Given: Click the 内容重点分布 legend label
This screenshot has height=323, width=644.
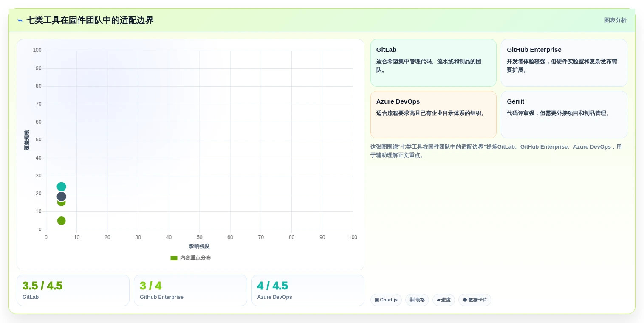Looking at the screenshot, I should click(x=195, y=258).
